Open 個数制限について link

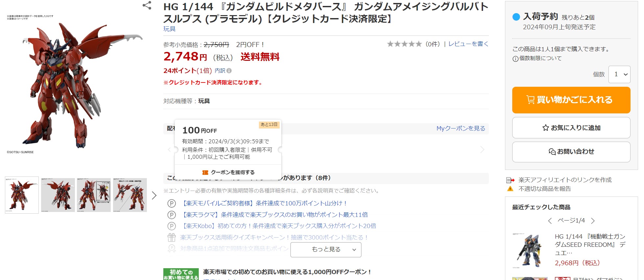540,58
